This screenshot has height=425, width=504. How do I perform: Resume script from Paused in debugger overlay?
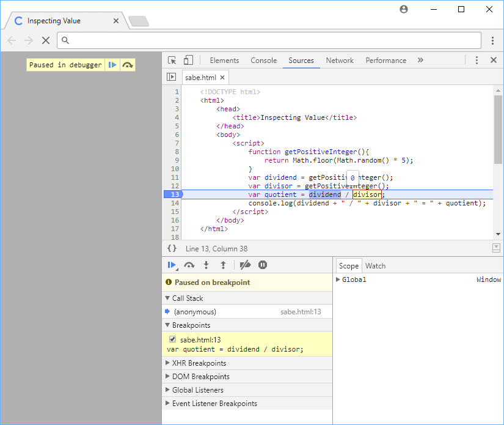coord(112,65)
